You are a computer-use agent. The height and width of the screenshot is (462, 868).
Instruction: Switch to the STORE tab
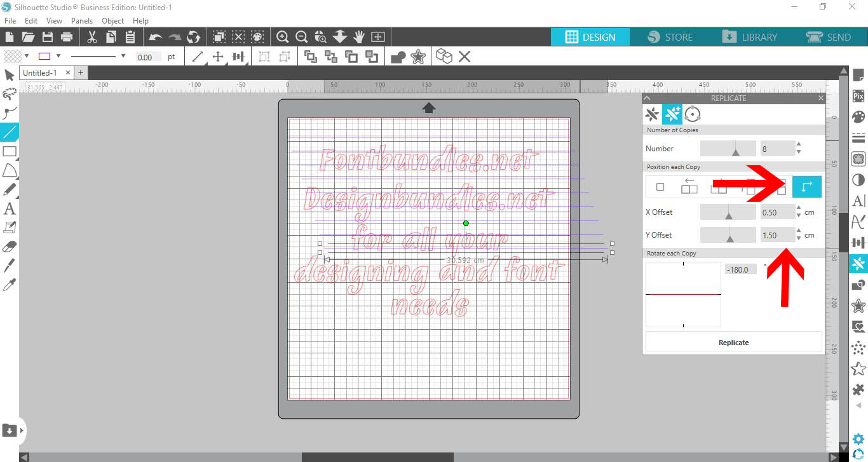(670, 37)
